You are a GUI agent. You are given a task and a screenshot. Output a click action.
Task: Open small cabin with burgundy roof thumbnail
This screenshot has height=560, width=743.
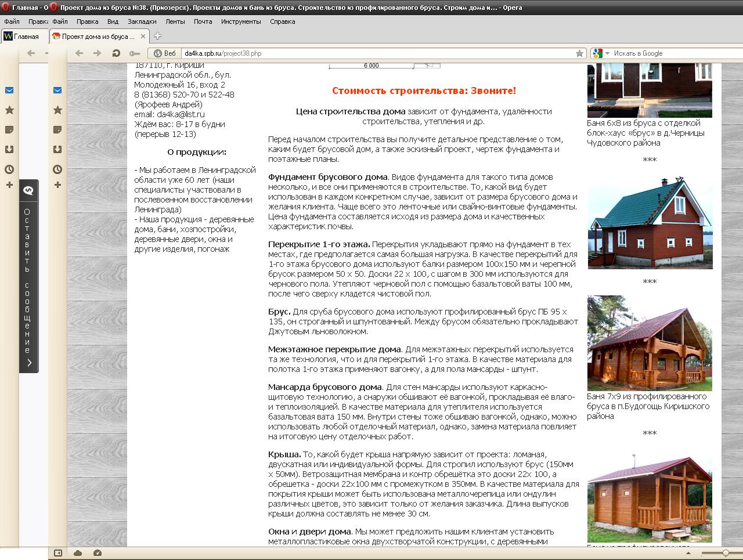[x=650, y=498]
